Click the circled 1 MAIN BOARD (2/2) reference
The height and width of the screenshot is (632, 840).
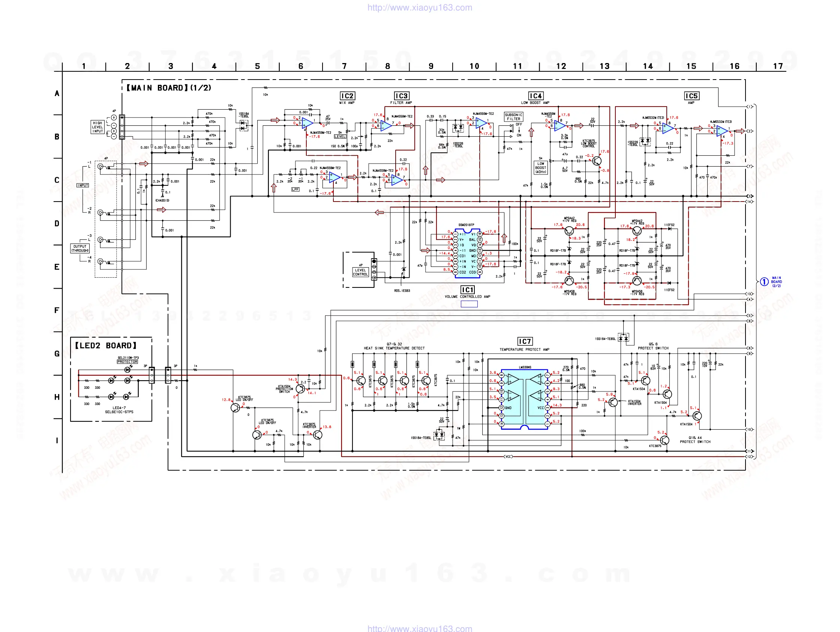[764, 281]
